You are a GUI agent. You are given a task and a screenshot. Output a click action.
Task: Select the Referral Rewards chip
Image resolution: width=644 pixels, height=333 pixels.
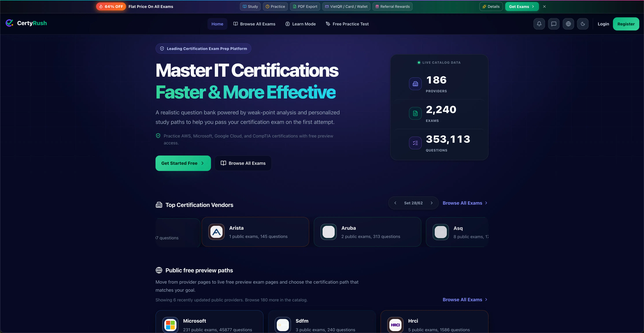393,6
